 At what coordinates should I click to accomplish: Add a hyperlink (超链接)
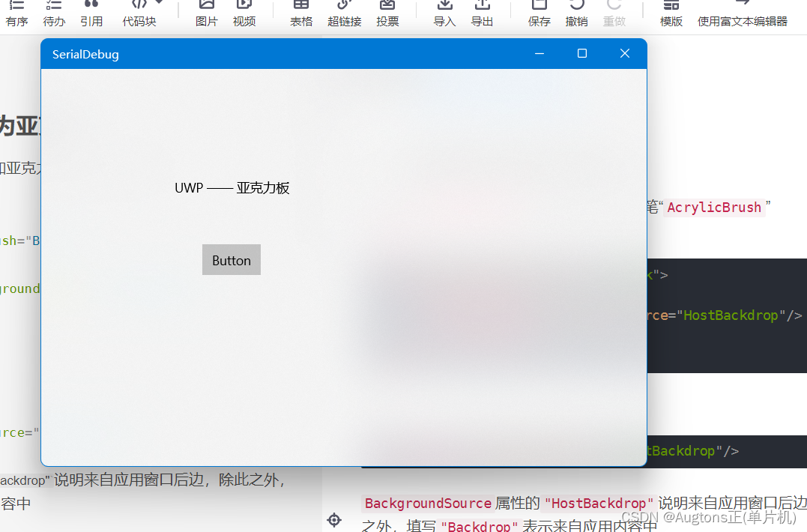(345, 14)
